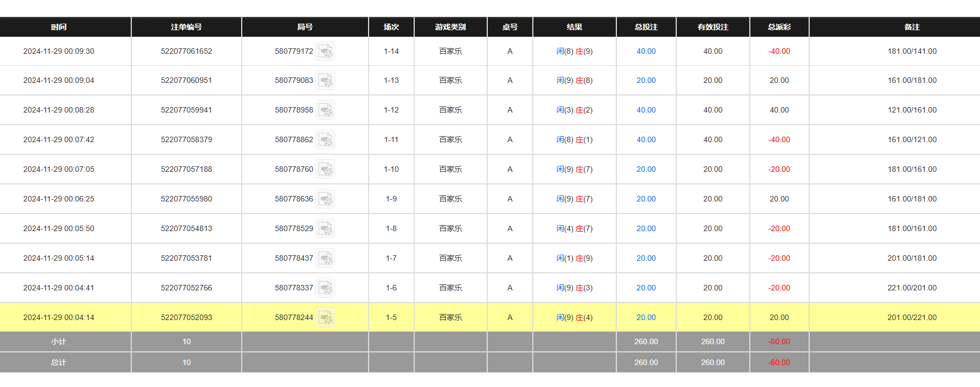980x387 pixels.
Task: Click the 注单编号 column header
Action: point(186,27)
